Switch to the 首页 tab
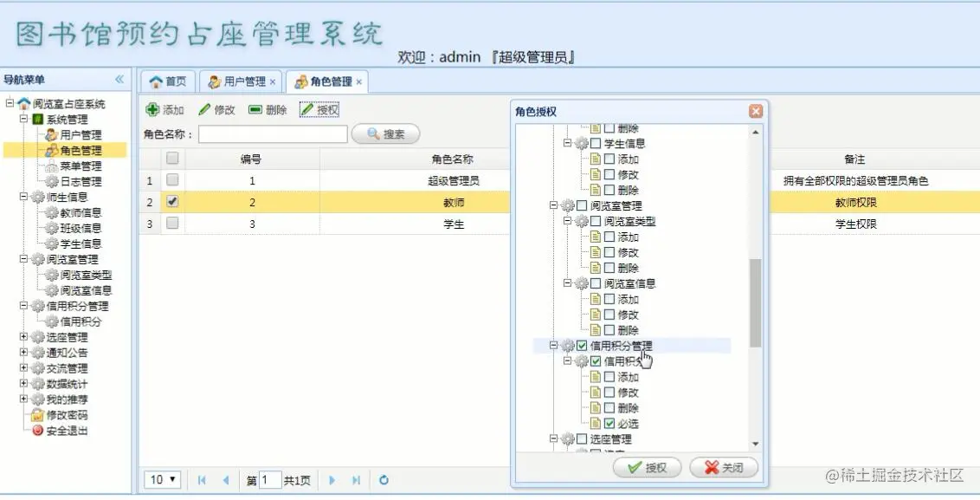The height and width of the screenshot is (500, 980). [168, 82]
